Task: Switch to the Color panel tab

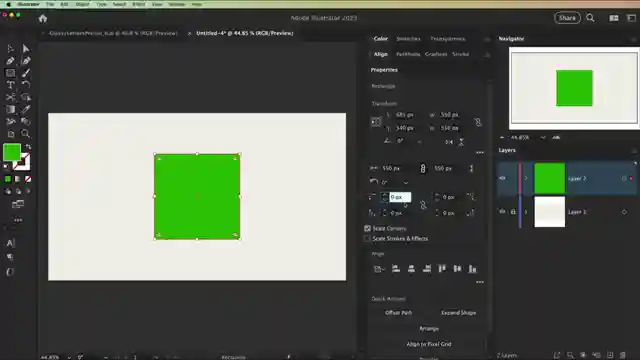Action: point(380,39)
